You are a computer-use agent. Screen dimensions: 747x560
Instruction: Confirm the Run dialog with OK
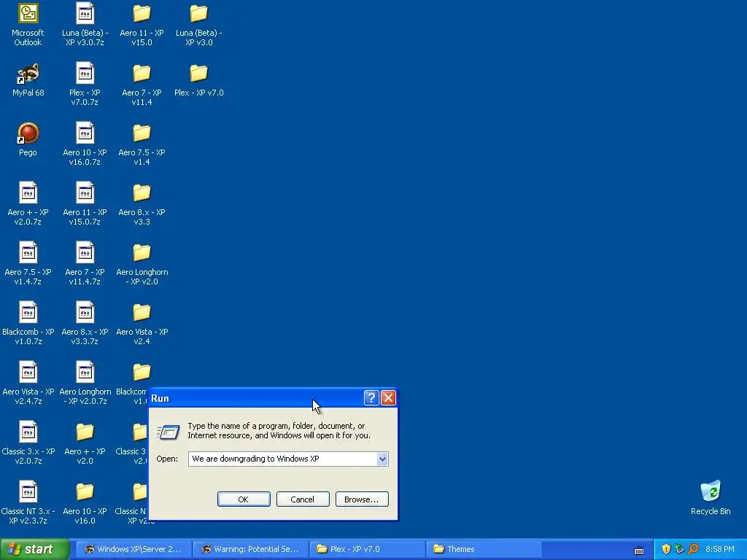[244, 499]
